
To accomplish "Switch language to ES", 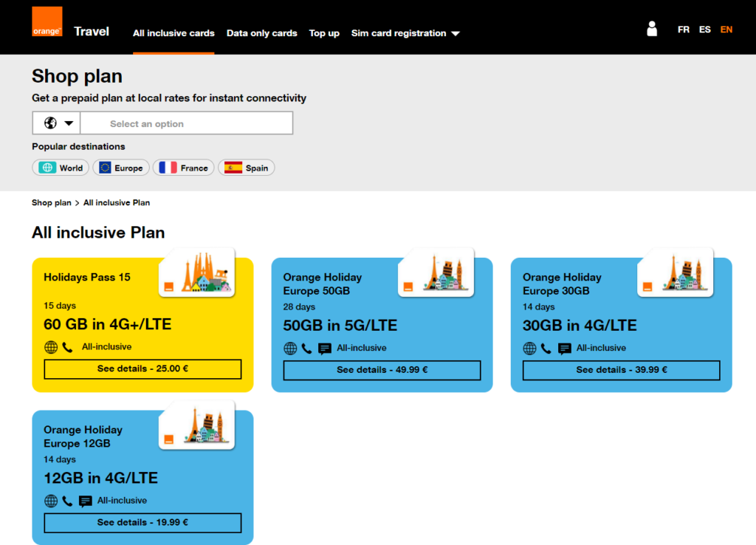I will click(x=705, y=30).
